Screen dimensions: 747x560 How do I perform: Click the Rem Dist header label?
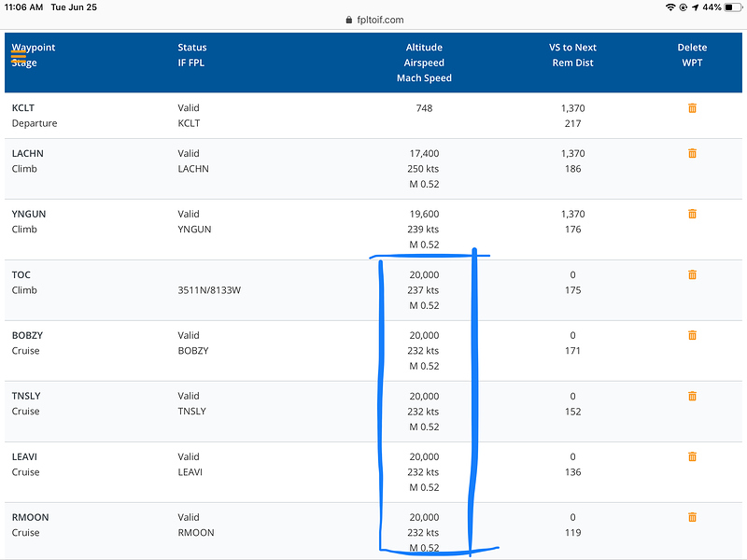point(572,63)
